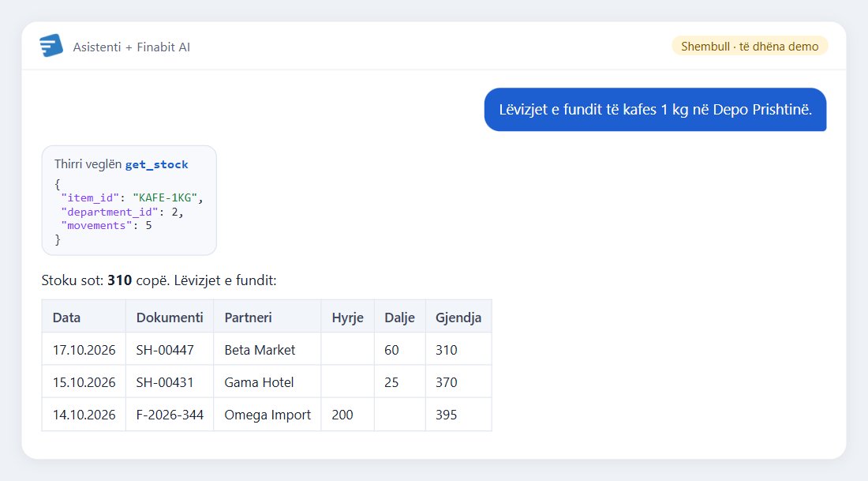
Task: Click the Dokumenti column header
Action: pyautogui.click(x=170, y=317)
